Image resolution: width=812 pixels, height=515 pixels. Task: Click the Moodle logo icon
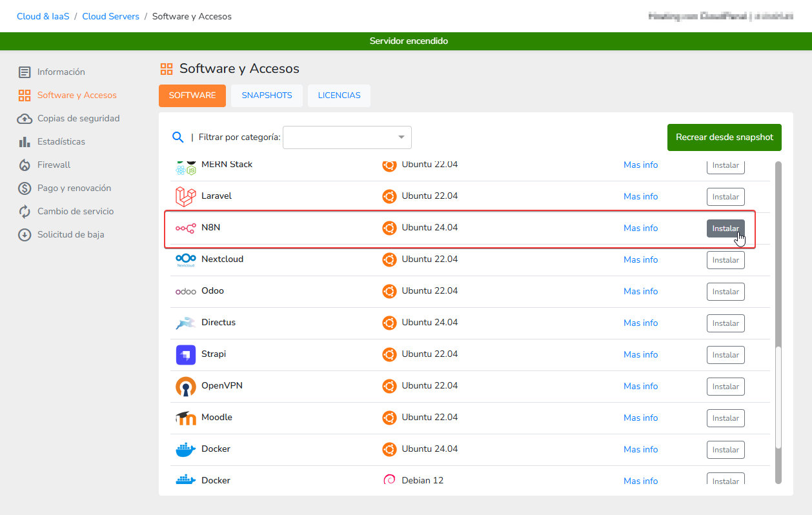click(x=186, y=418)
